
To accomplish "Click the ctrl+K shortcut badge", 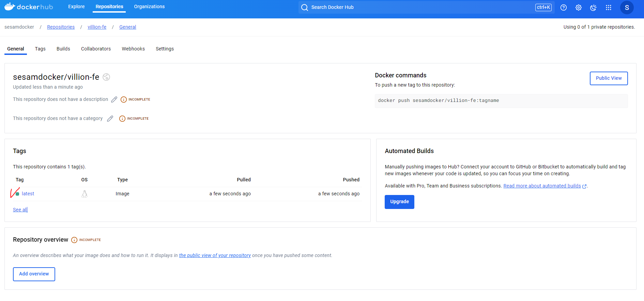I will coord(543,7).
